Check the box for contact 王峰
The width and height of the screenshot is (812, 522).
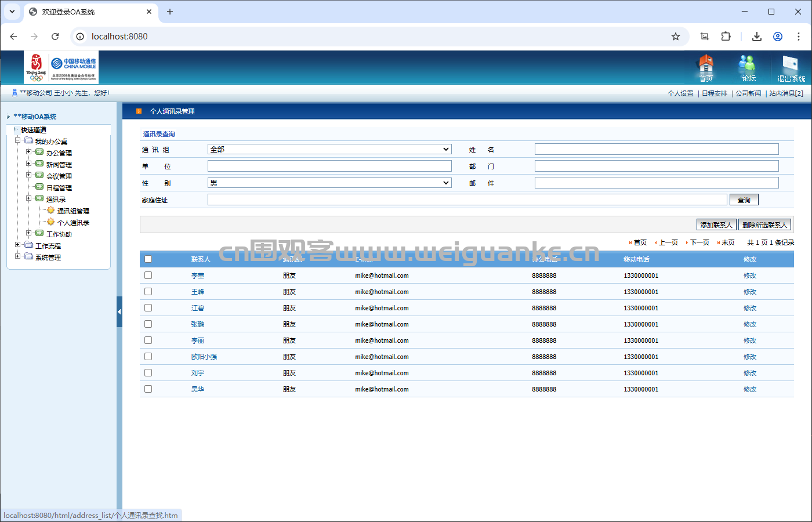point(148,292)
